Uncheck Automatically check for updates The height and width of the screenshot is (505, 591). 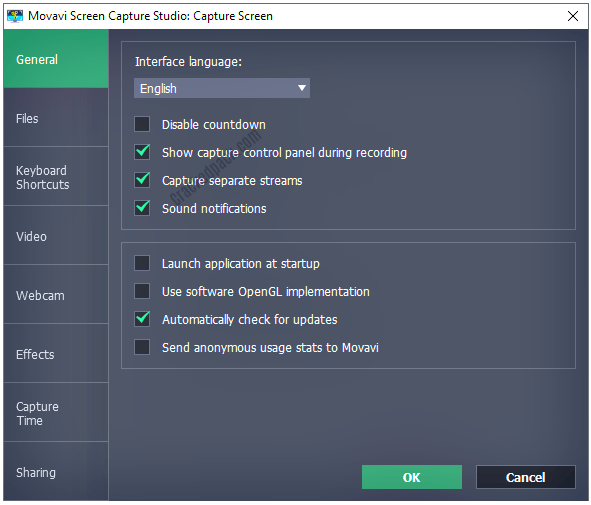click(x=142, y=319)
